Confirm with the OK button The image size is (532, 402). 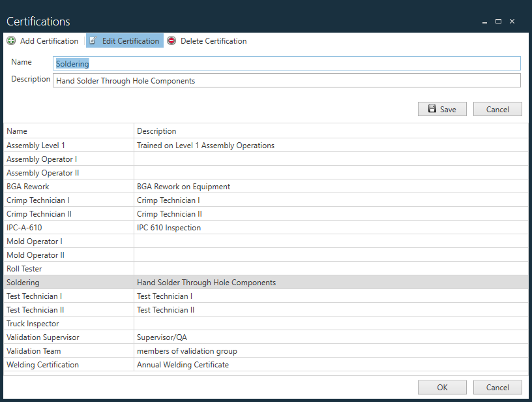point(442,387)
